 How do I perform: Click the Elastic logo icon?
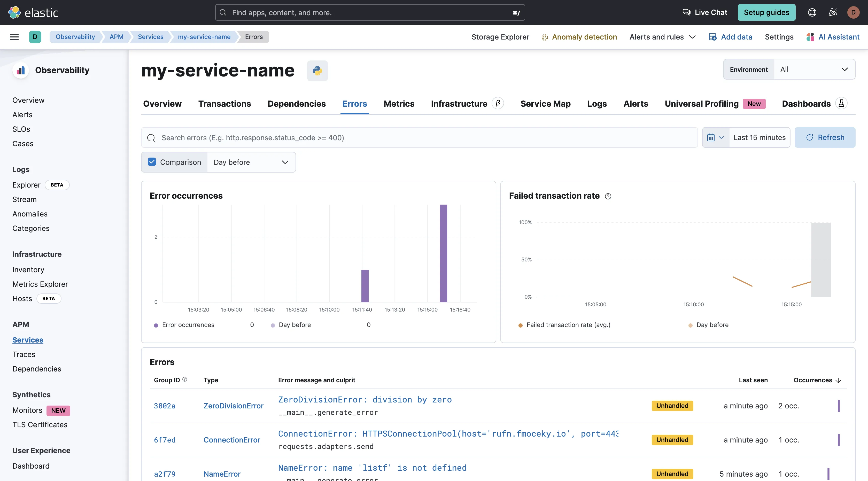tap(14, 12)
